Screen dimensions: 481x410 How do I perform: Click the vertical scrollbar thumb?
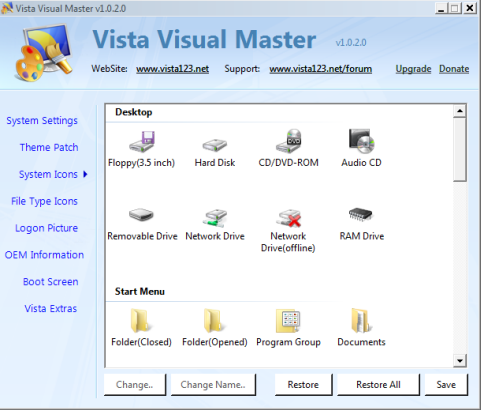pos(460,149)
